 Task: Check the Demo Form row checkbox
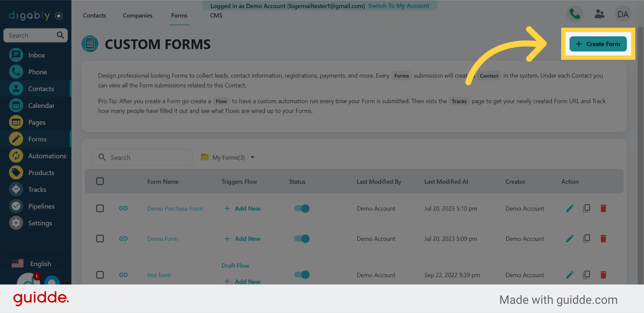[100, 239]
